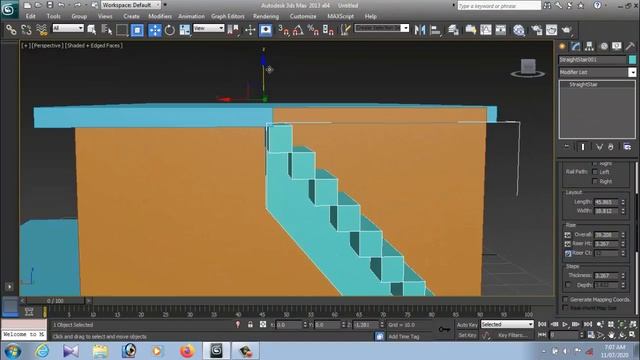Activate the Select and Scale tool
Screen dimensions: 640x360
tap(185, 30)
